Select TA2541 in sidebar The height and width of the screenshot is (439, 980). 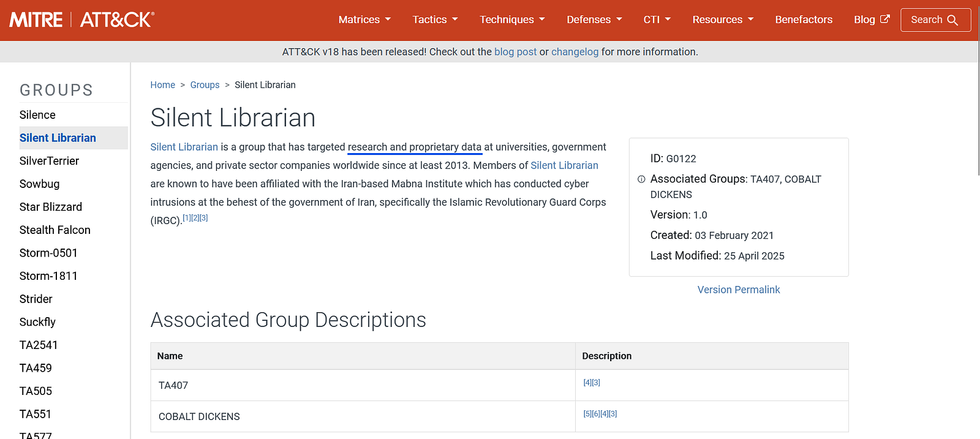[x=39, y=345]
